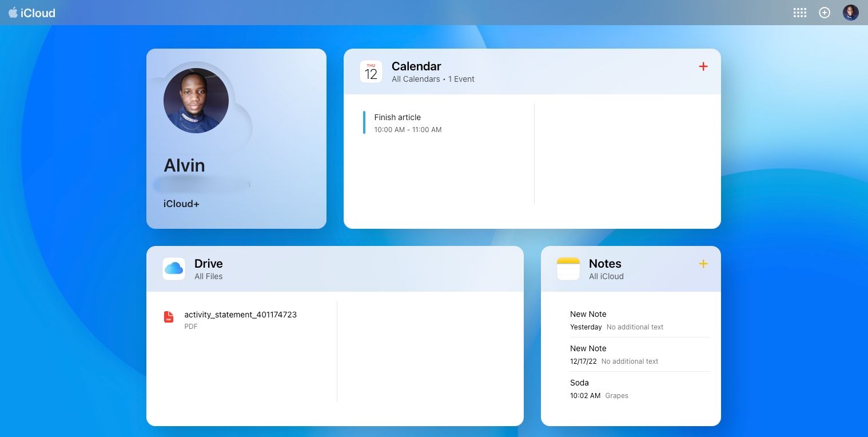
Task: Click the red plus to add calendar event
Action: [x=703, y=66]
